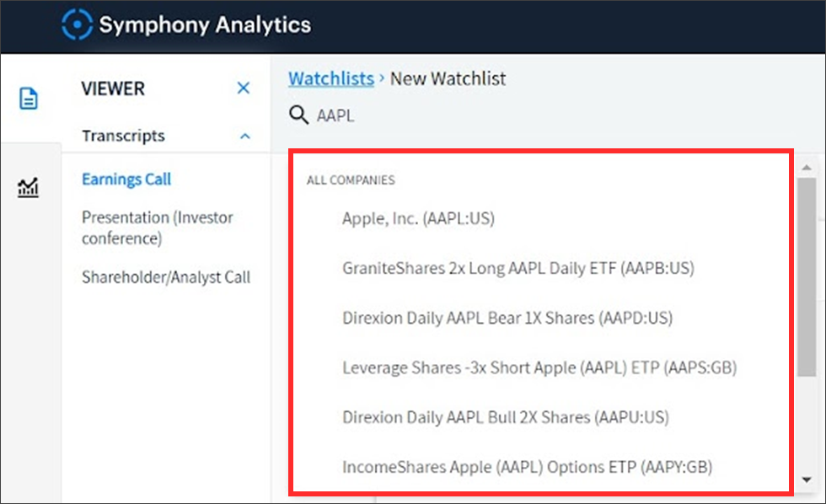Collapse the Transcripts section chevron
The image size is (826, 504).
click(x=245, y=137)
